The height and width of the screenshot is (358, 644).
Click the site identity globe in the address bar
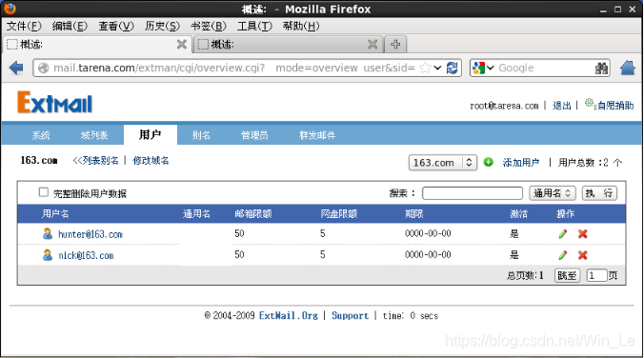pos(43,68)
